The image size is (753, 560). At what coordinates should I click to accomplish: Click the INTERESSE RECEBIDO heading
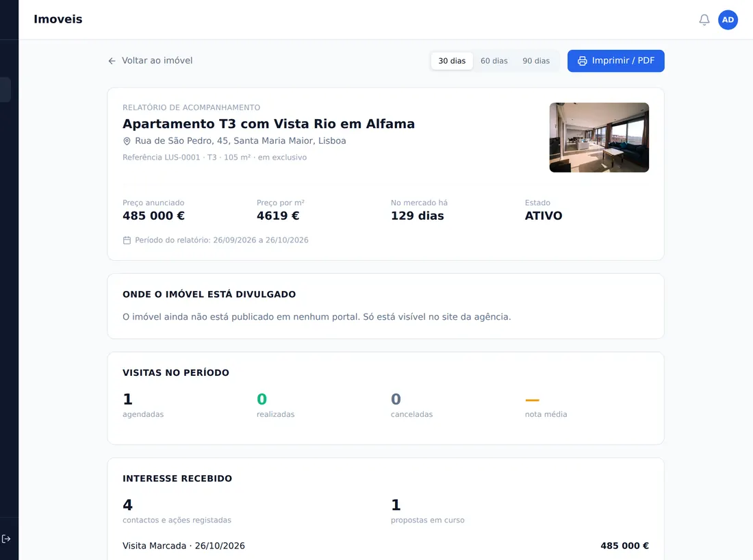coord(177,479)
